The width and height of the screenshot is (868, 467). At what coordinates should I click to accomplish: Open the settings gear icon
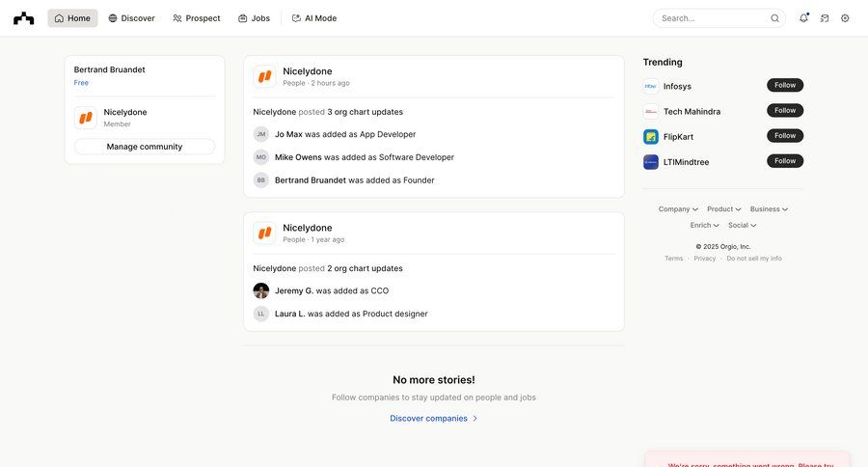pos(845,18)
